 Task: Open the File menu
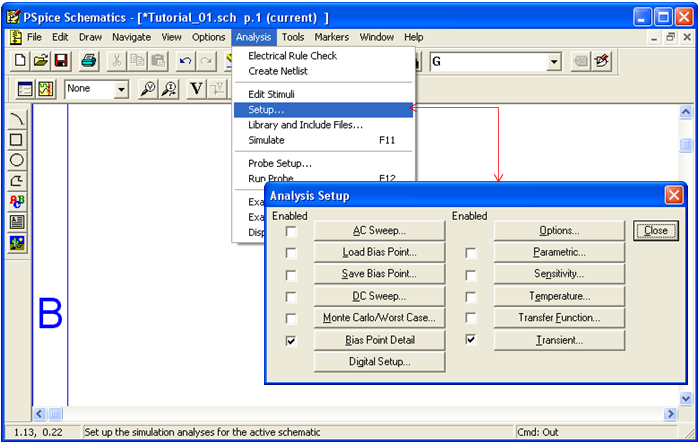(x=34, y=37)
